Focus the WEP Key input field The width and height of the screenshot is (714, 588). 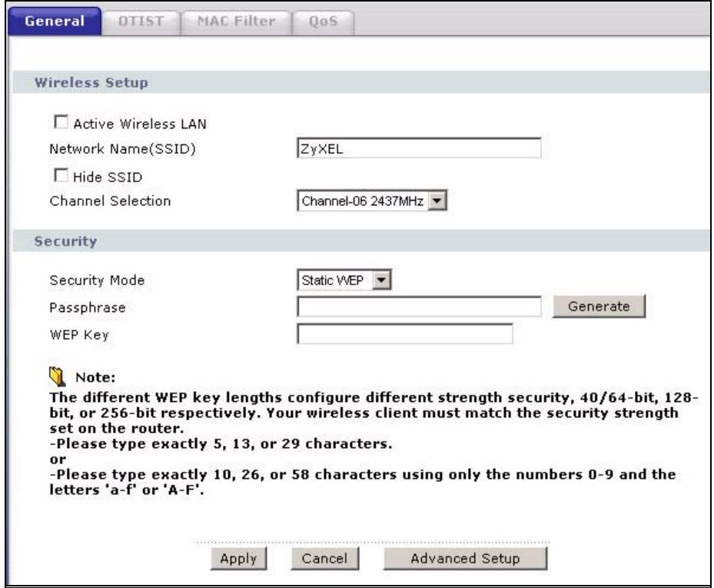[x=405, y=334]
